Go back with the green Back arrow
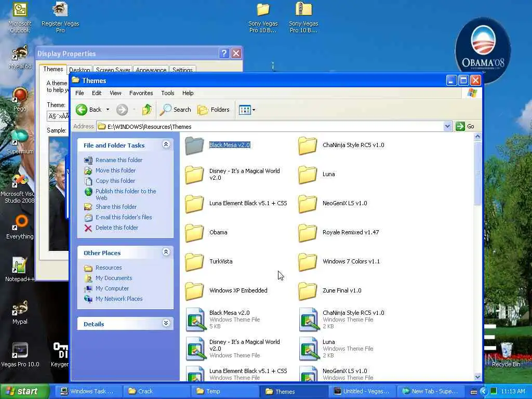 pos(88,110)
